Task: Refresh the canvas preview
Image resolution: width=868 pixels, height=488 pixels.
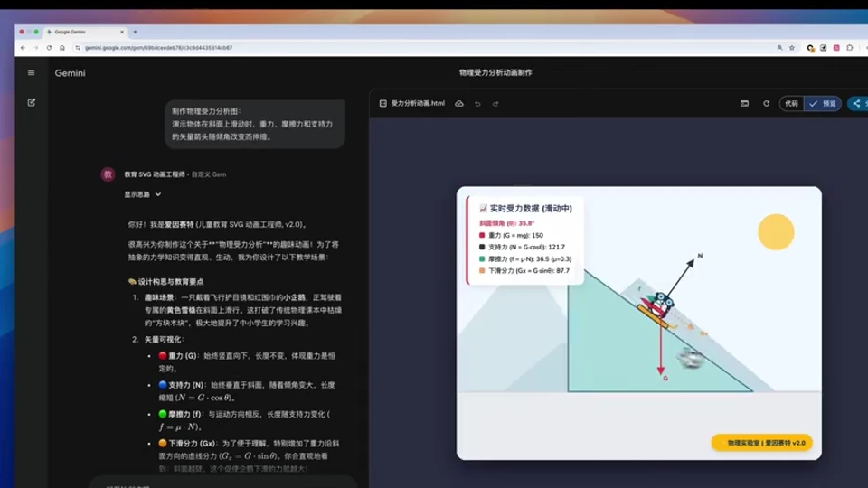Action: coord(766,103)
